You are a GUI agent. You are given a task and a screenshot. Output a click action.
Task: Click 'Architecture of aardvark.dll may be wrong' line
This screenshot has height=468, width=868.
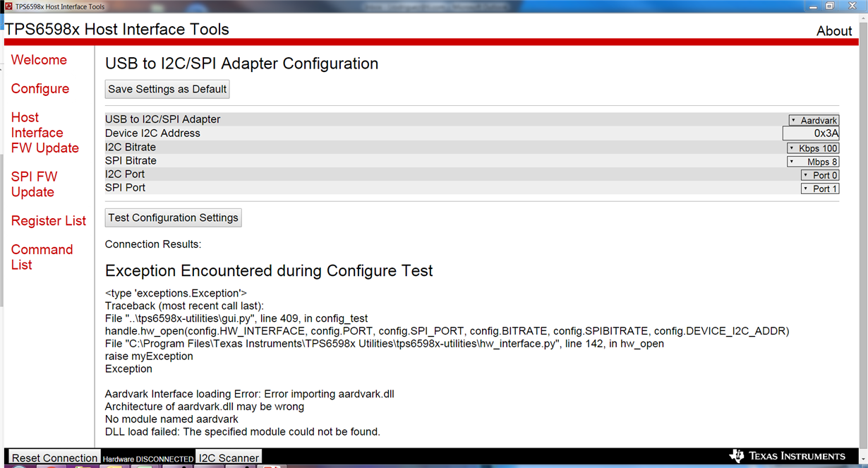click(x=205, y=407)
